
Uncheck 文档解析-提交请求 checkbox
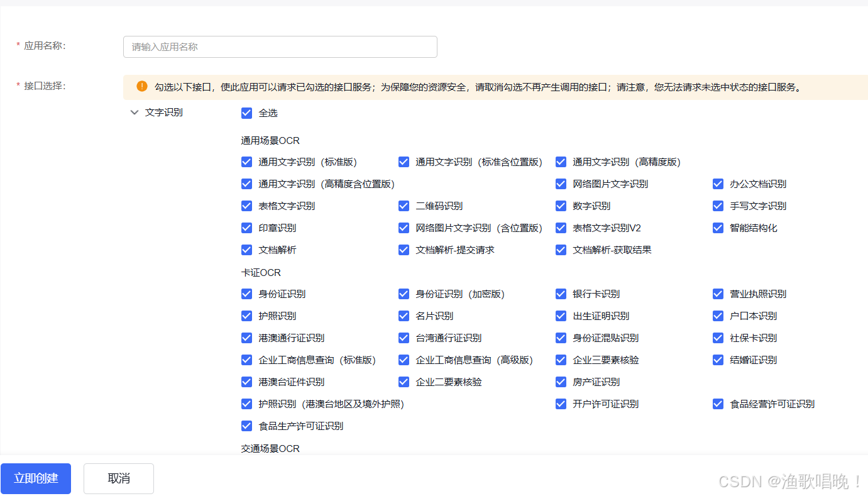click(x=404, y=250)
